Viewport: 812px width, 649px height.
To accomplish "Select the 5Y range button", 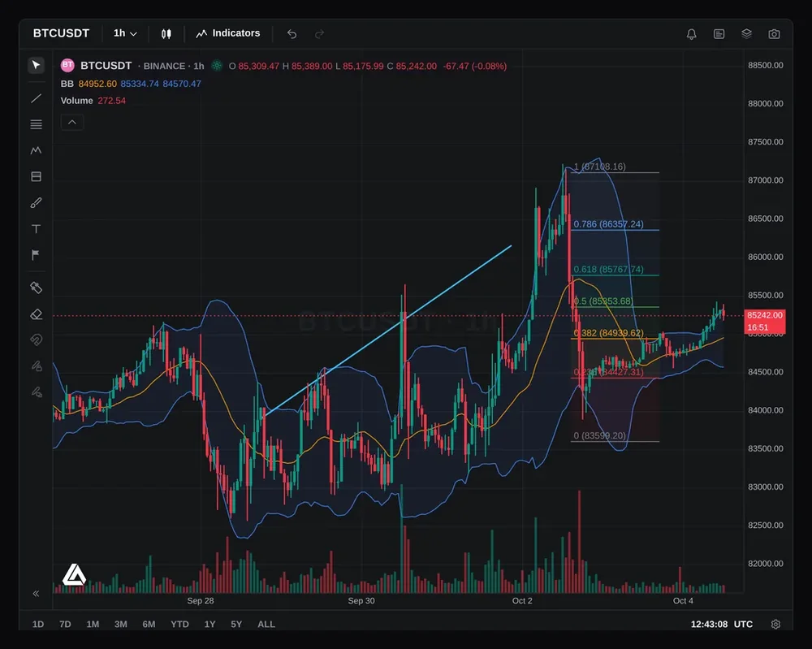I will tap(236, 624).
